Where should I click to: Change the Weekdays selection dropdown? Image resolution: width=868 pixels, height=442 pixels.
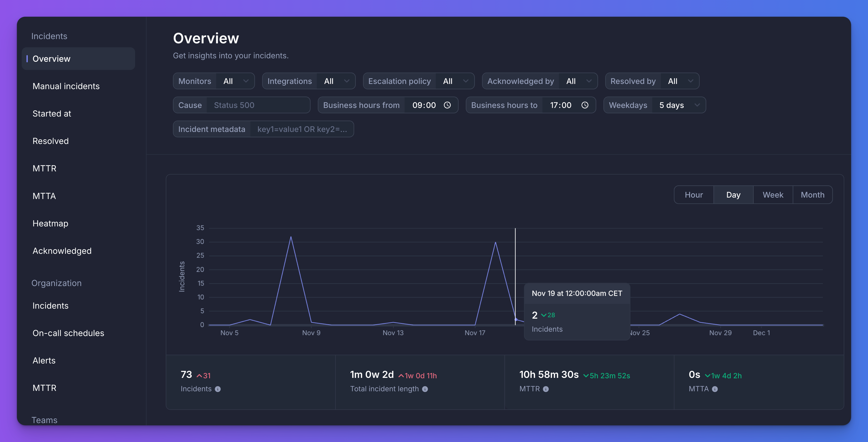coord(679,105)
